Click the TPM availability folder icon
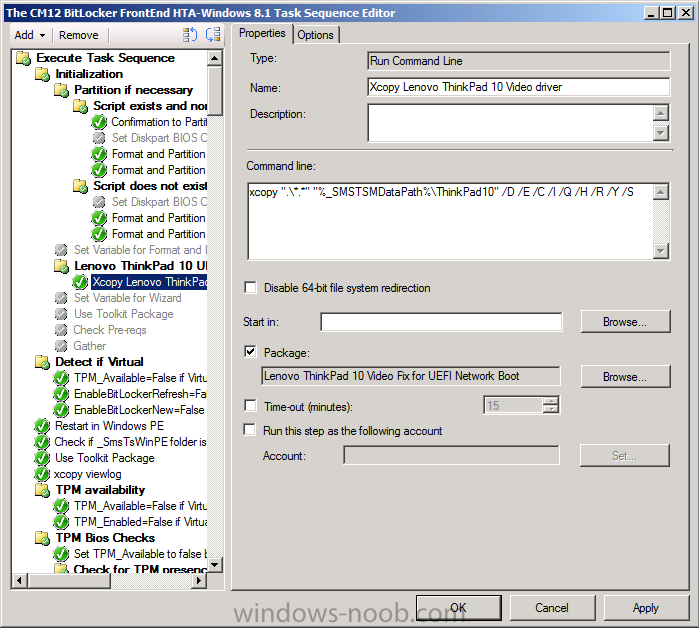699x628 pixels. (42, 490)
